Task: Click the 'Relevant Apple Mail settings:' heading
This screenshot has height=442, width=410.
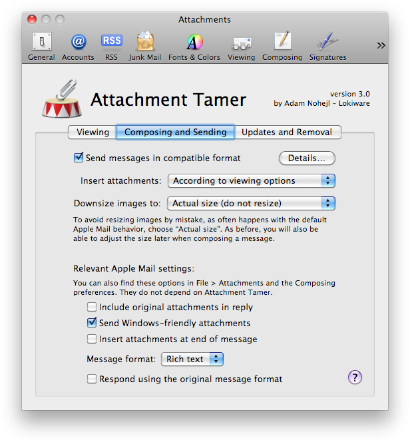Action: (x=134, y=269)
